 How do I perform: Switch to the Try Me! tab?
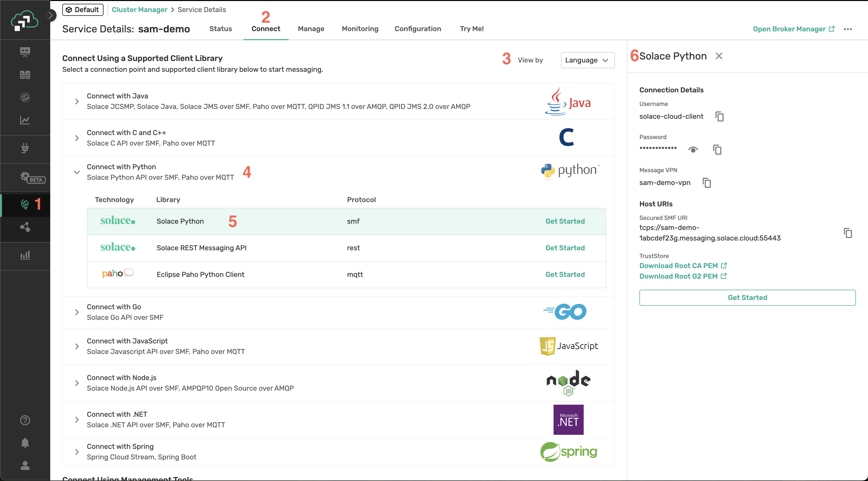(471, 29)
